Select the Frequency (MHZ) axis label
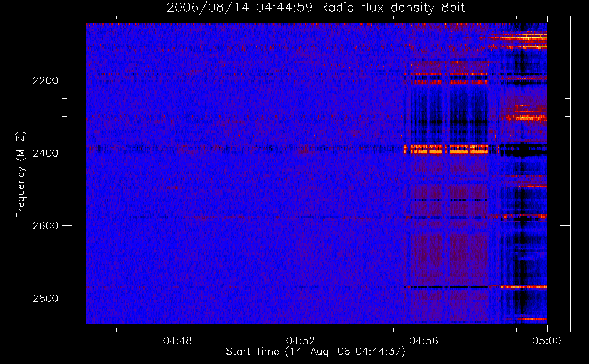 pyautogui.click(x=21, y=175)
